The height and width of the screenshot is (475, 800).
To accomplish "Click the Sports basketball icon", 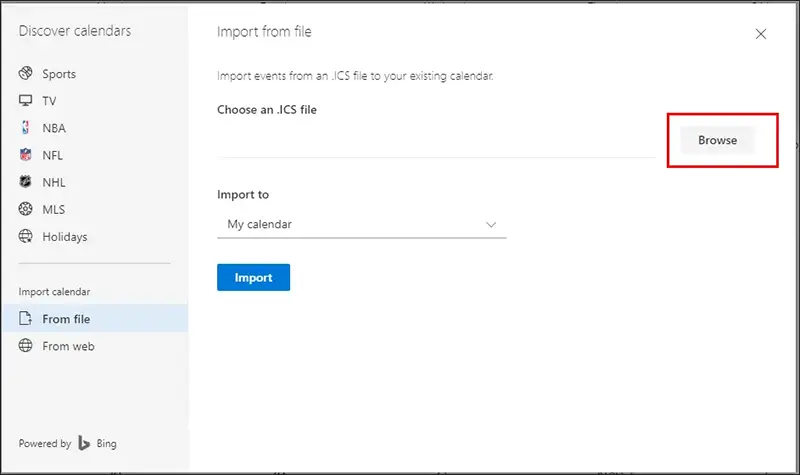I will [26, 74].
